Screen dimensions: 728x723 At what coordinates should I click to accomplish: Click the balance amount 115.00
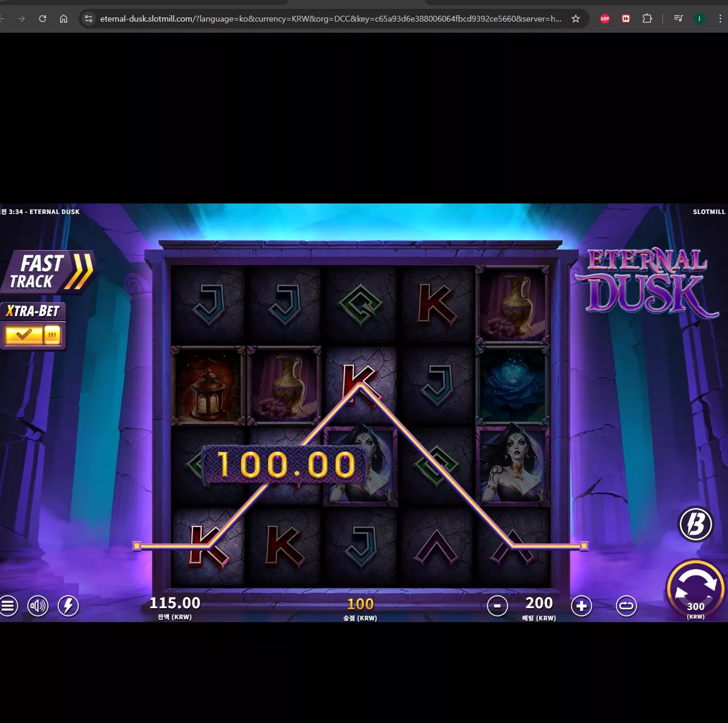175,603
